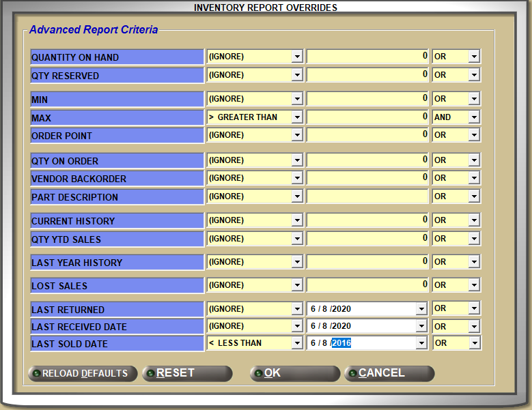The image size is (532, 410).
Task: Select the MIN value input field
Action: coord(367,100)
